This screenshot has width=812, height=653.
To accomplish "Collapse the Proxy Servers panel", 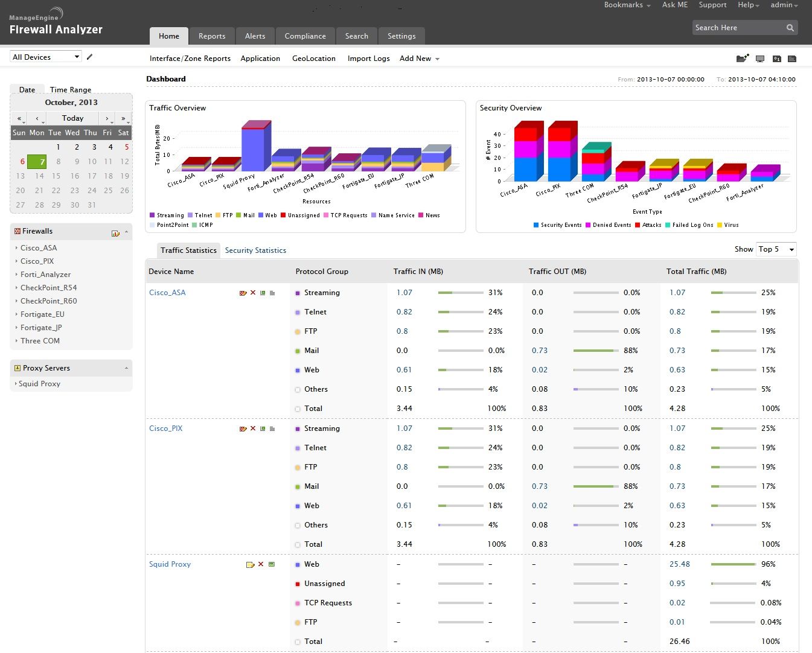I will tap(126, 368).
